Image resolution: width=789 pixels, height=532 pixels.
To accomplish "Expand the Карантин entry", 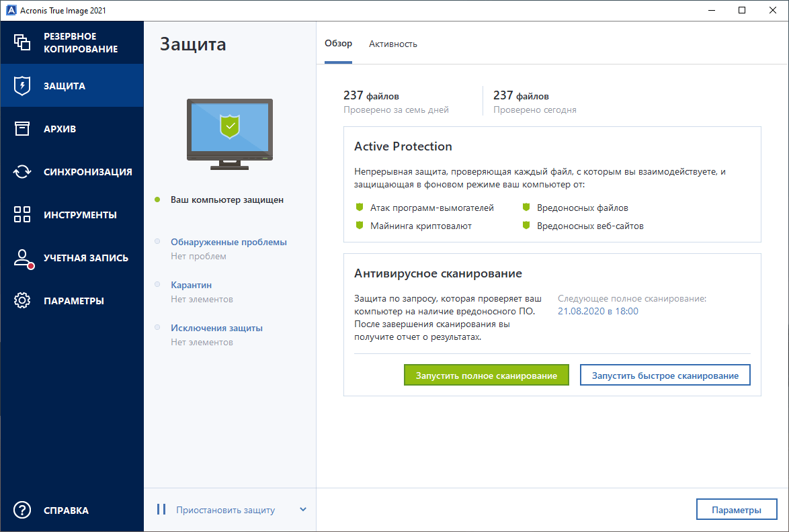I will pyautogui.click(x=191, y=285).
